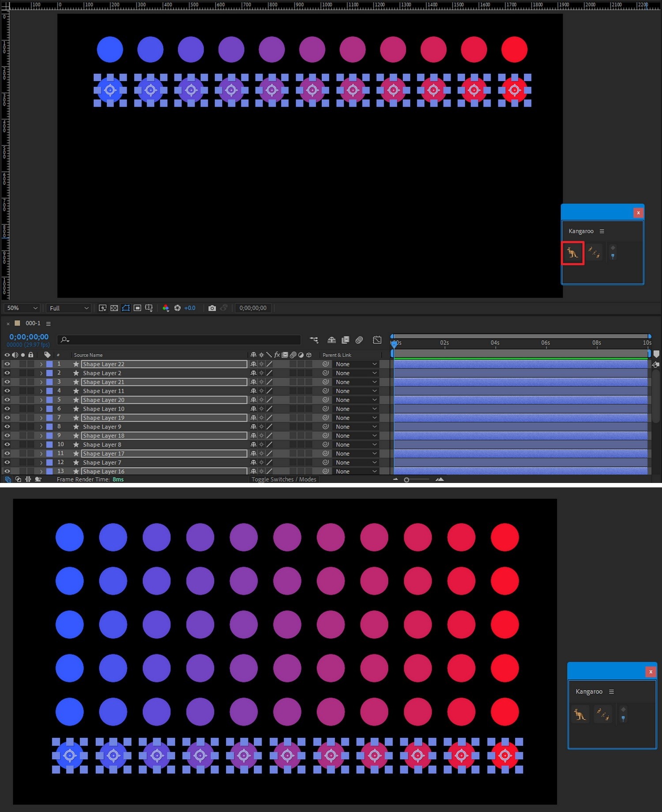Toggle the In/Out/Duration/Stretch panes icon
Image resolution: width=662 pixels, height=812 pixels.
(28, 479)
